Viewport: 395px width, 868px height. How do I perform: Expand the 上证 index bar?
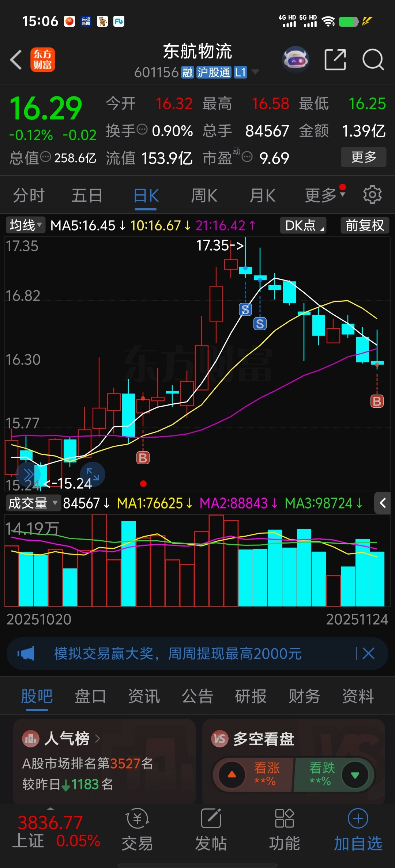click(51, 808)
